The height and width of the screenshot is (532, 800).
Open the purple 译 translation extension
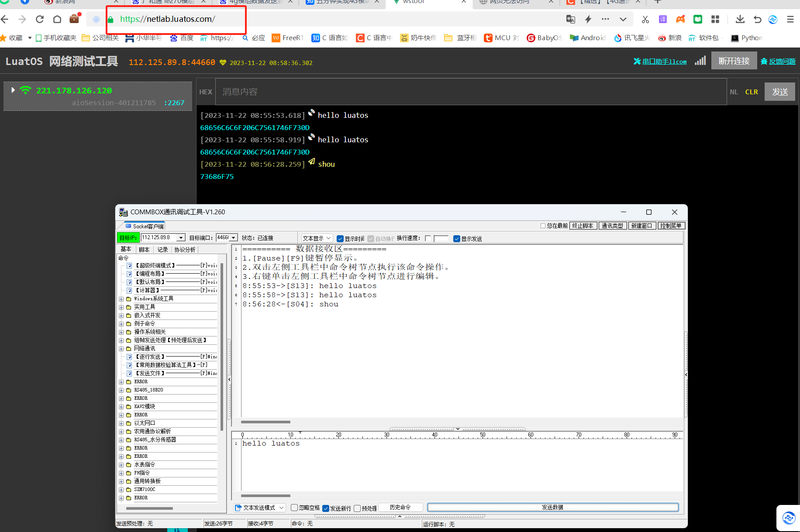(663, 19)
